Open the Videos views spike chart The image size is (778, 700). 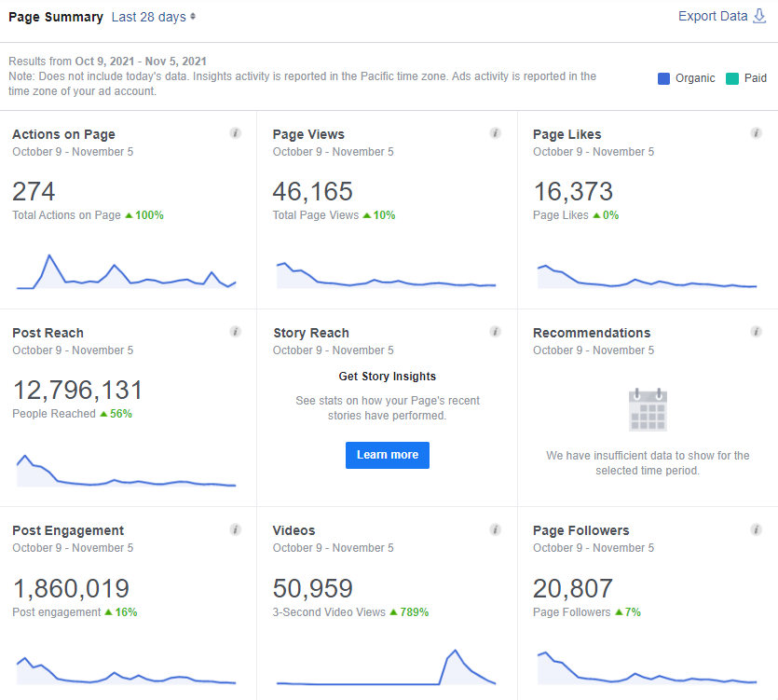click(x=386, y=667)
